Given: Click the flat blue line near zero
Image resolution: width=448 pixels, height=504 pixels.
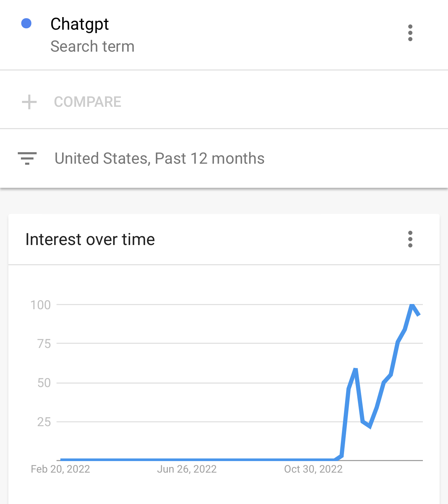Looking at the screenshot, I should tap(197, 460).
